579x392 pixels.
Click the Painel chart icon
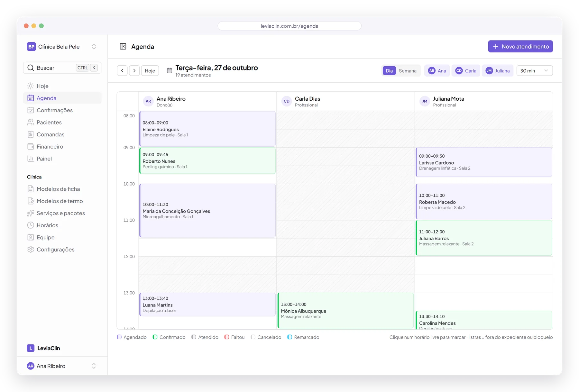(x=31, y=159)
